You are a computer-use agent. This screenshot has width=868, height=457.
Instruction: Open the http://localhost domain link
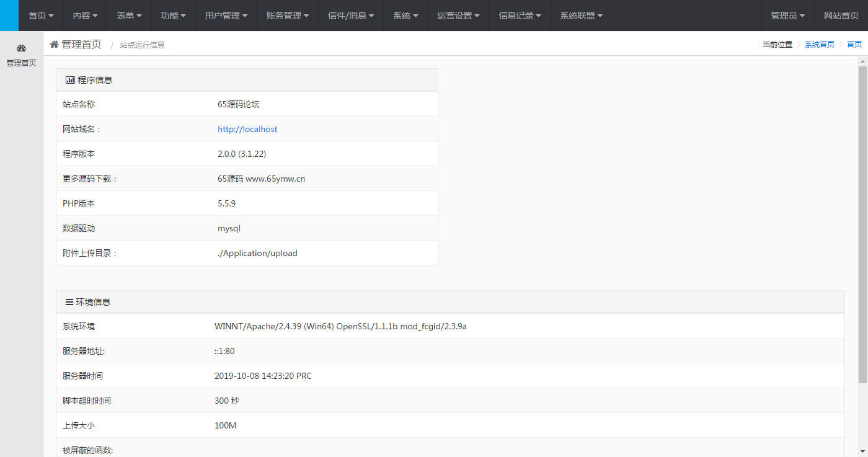coord(247,129)
